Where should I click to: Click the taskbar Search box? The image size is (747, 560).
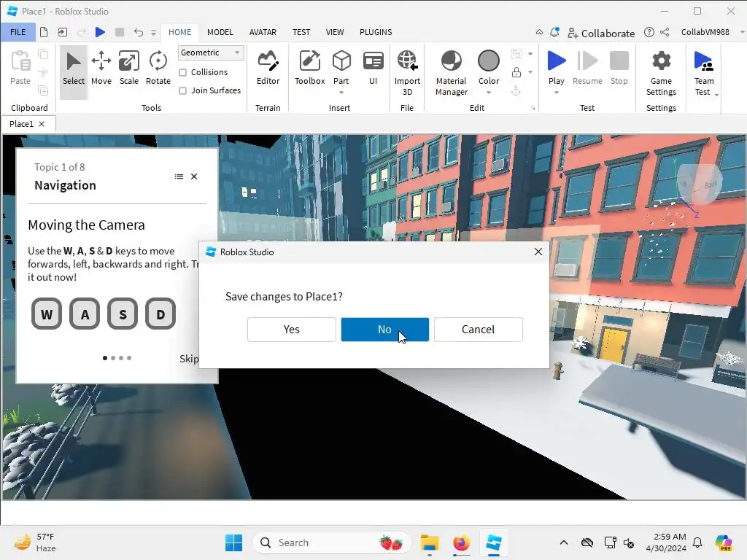(x=332, y=542)
